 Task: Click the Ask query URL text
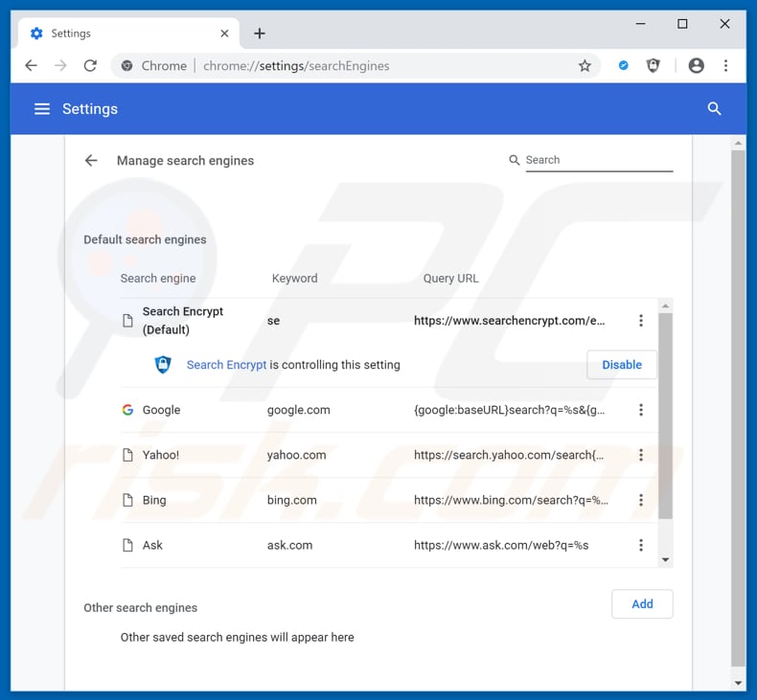click(501, 545)
